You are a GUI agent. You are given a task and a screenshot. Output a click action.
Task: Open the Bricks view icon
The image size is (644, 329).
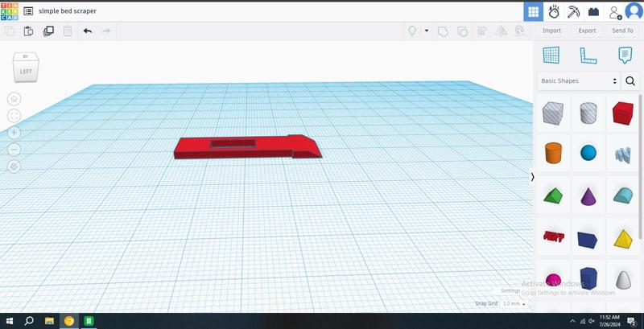593,12
